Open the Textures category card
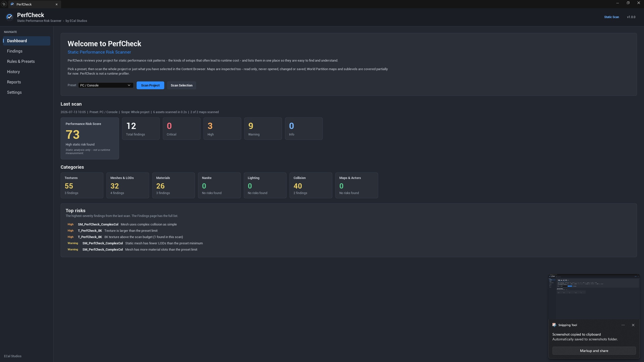The image size is (644, 362). pos(82,185)
